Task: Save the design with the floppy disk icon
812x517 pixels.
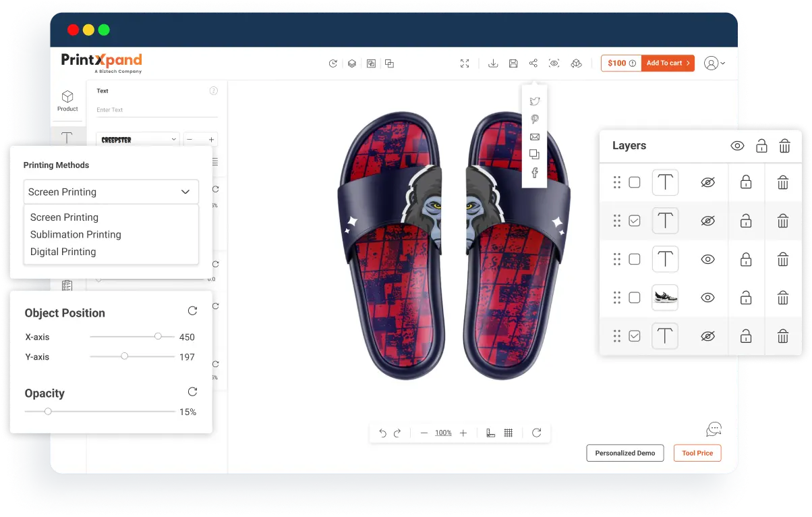Action: (x=513, y=63)
